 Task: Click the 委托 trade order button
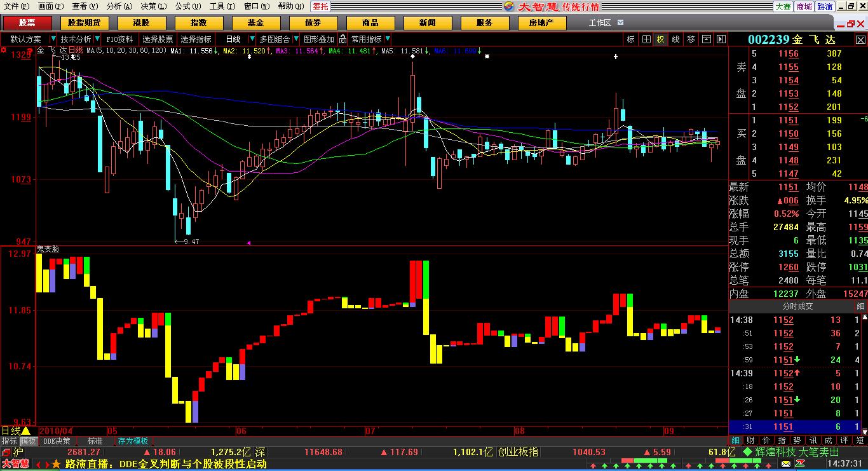pyautogui.click(x=320, y=6)
